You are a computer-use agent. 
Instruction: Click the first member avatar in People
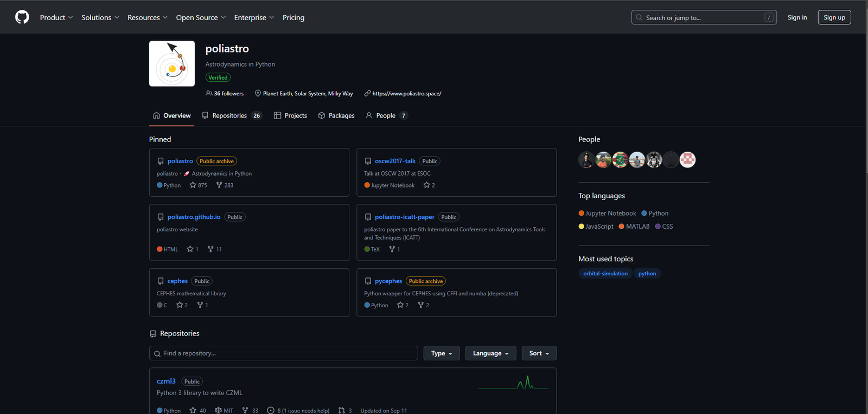click(x=586, y=160)
